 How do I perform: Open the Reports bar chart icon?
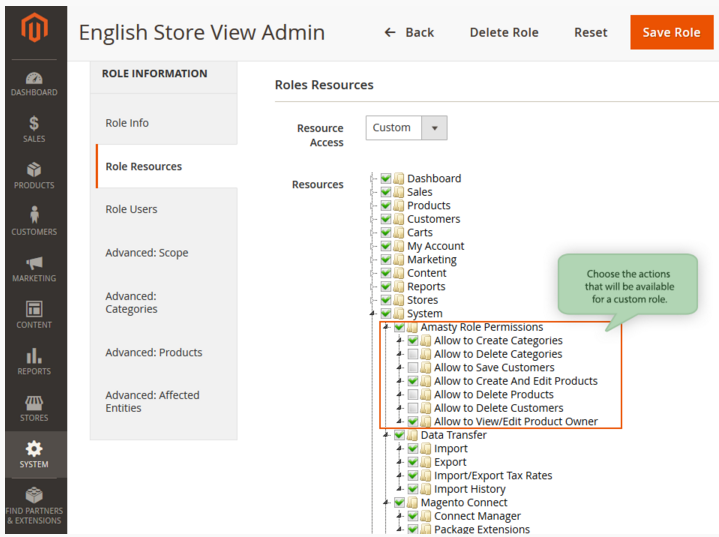point(34,357)
